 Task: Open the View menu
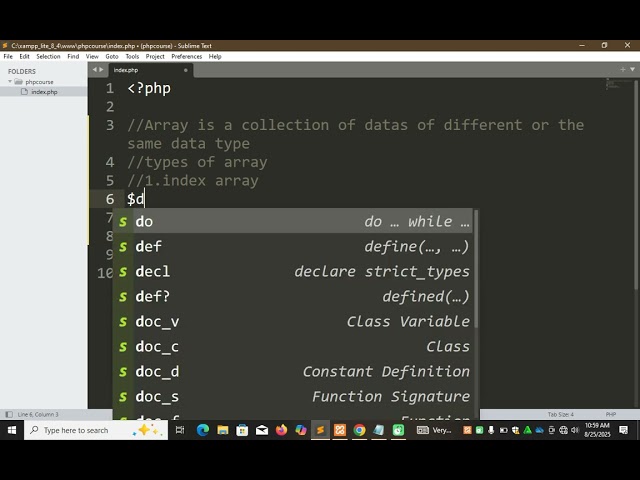92,56
